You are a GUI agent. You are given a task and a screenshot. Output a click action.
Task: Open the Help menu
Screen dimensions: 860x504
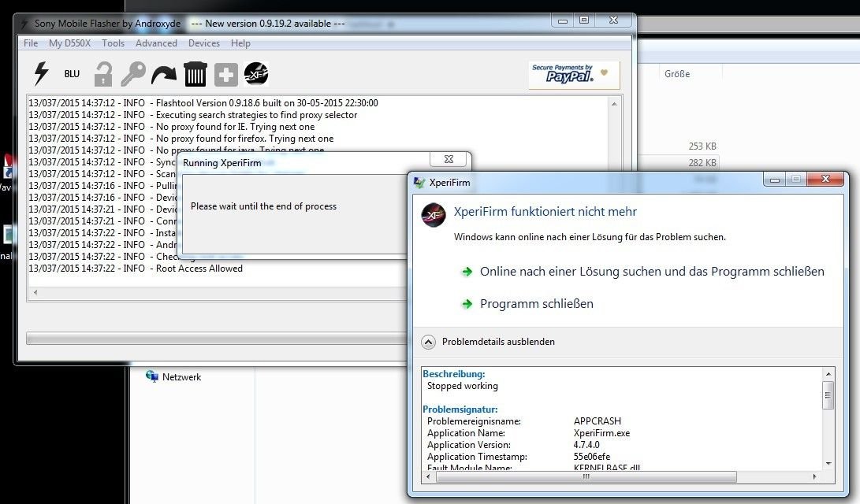(x=240, y=43)
